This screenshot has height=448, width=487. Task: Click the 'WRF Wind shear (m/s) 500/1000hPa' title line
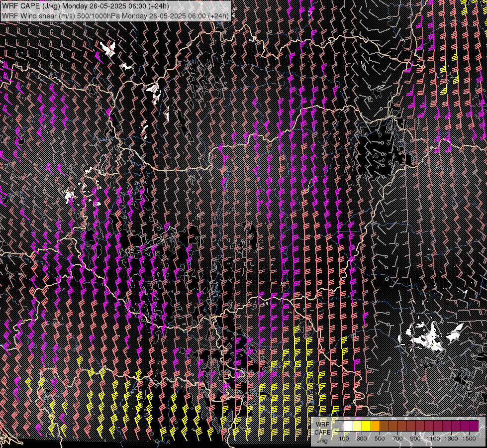click(115, 15)
